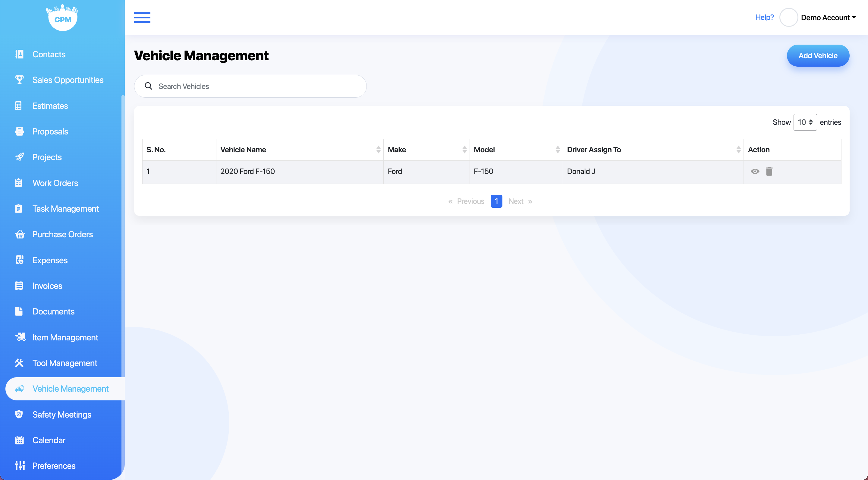This screenshot has width=868, height=480.
Task: Click the Work Orders clipboard icon
Action: coord(18,183)
